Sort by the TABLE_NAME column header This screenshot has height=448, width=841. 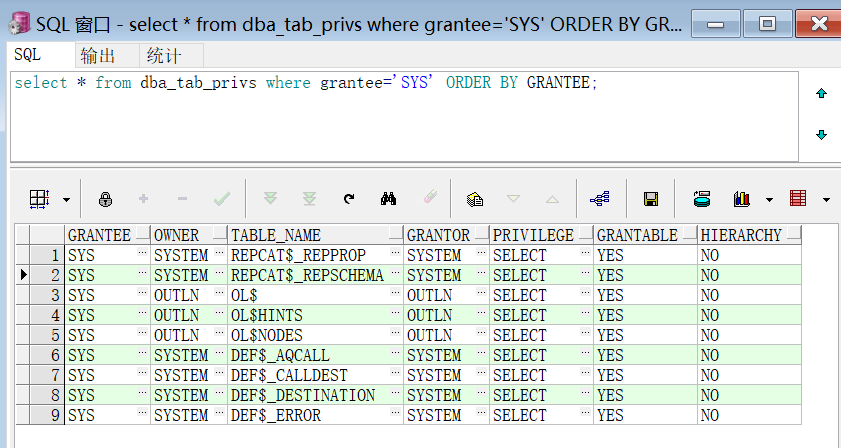(315, 235)
